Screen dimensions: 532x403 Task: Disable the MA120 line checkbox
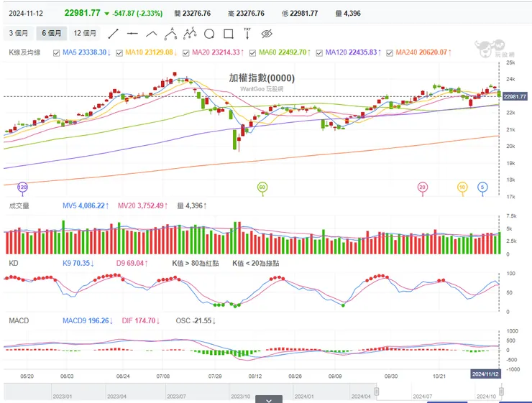[x=320, y=52]
